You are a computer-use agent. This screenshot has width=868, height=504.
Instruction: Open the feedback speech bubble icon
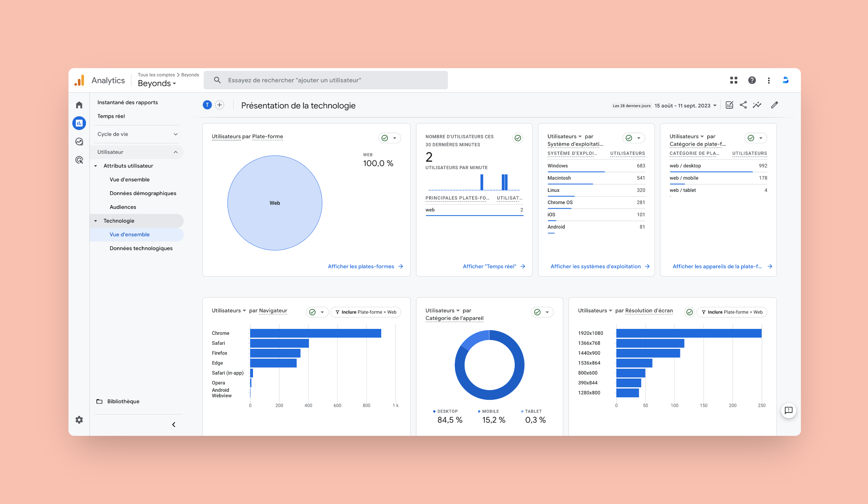pos(789,411)
